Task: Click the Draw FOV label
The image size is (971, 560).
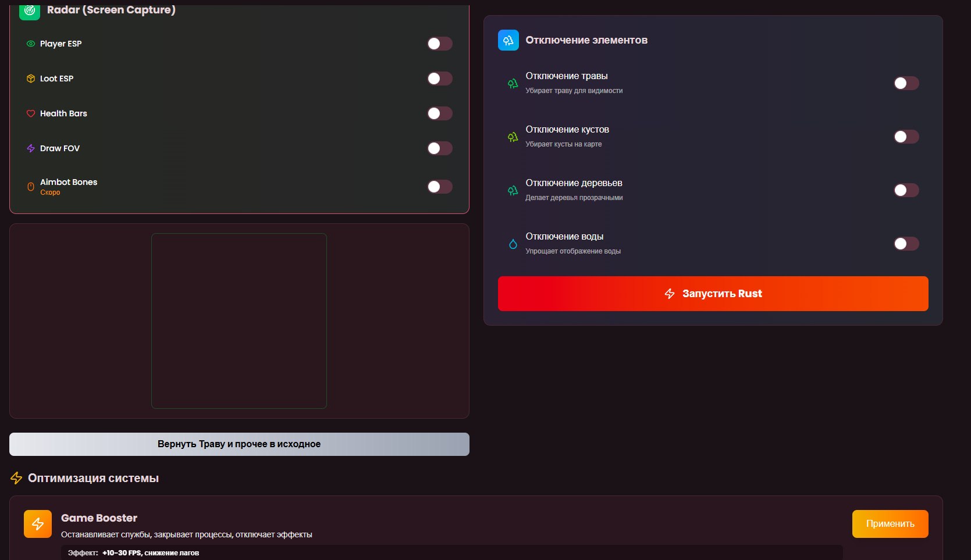Action: pyautogui.click(x=60, y=148)
